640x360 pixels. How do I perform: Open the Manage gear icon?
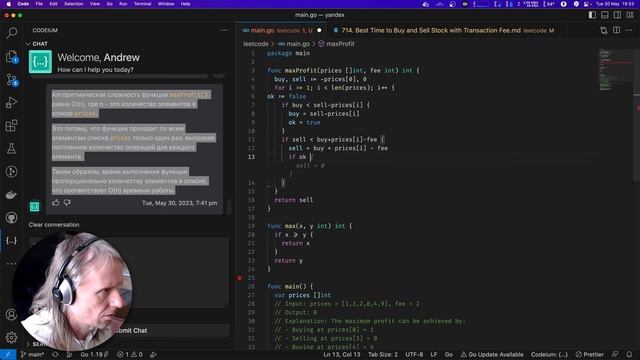point(11,338)
